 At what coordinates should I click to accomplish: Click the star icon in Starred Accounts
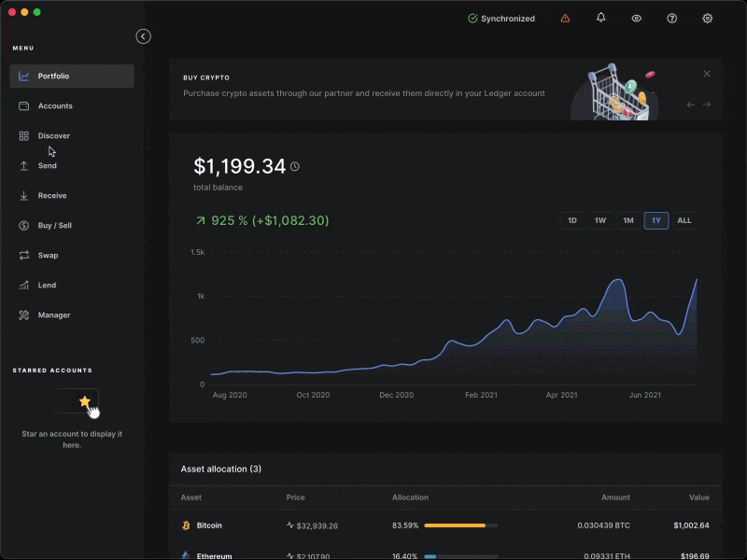pos(85,401)
